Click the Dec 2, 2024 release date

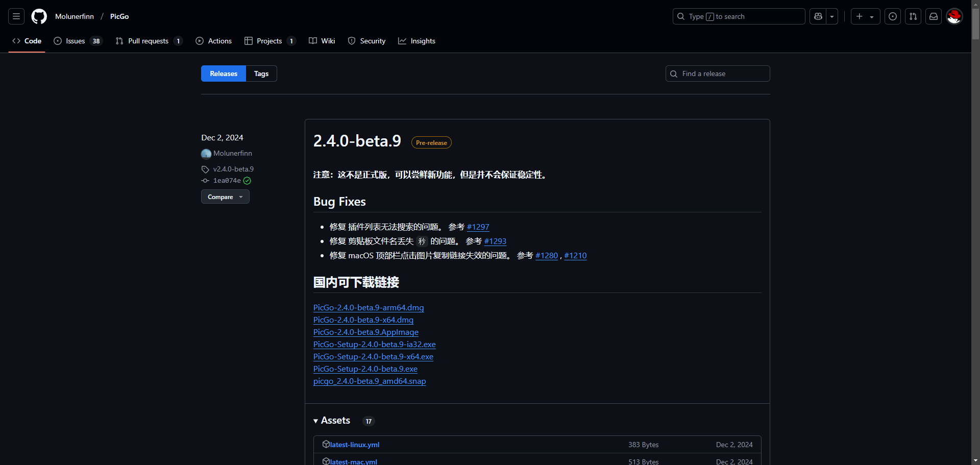(222, 138)
